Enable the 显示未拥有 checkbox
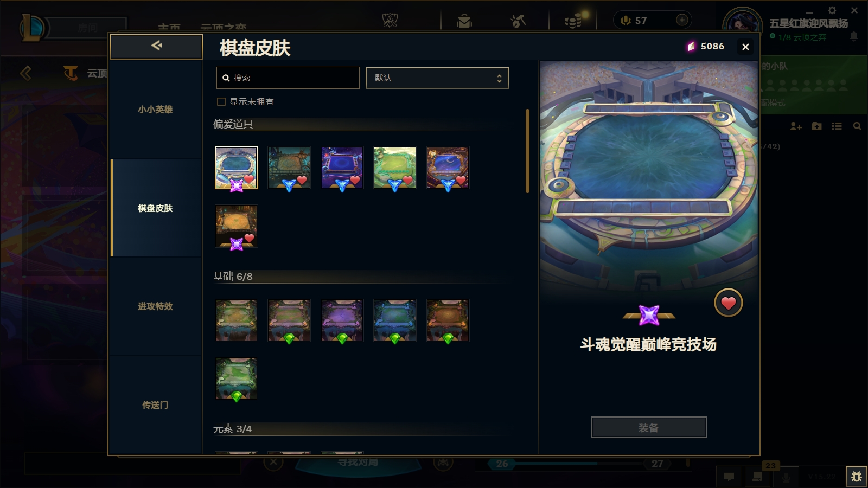The height and width of the screenshot is (488, 868). tap(221, 101)
